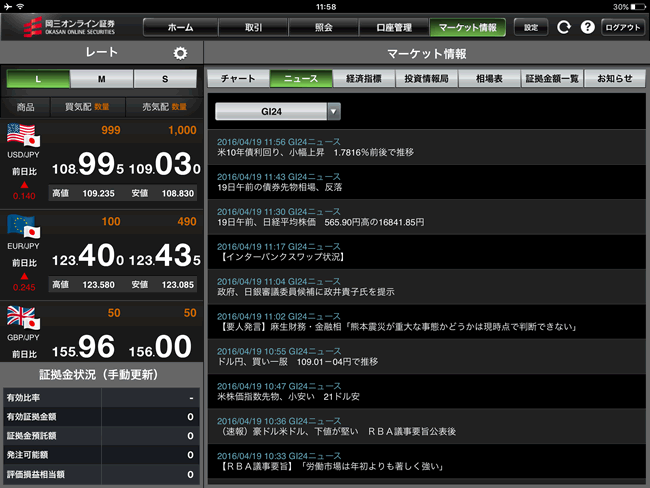The height and width of the screenshot is (488, 650).
Task: Tap USD/JPY ask price 109.030
Action: click(165, 165)
